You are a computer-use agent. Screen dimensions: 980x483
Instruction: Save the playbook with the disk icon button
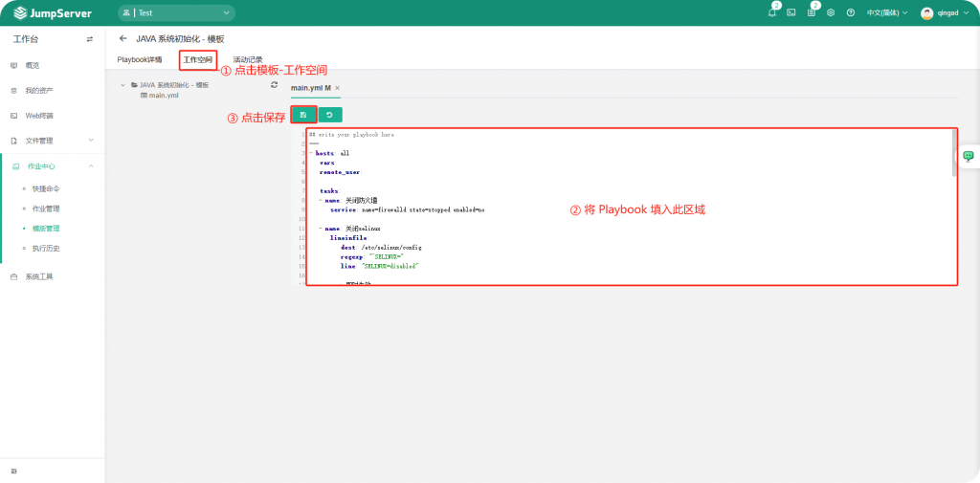303,115
